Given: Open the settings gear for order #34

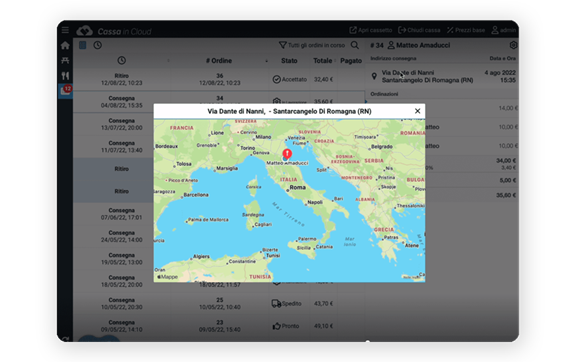Looking at the screenshot, I should click(513, 45).
